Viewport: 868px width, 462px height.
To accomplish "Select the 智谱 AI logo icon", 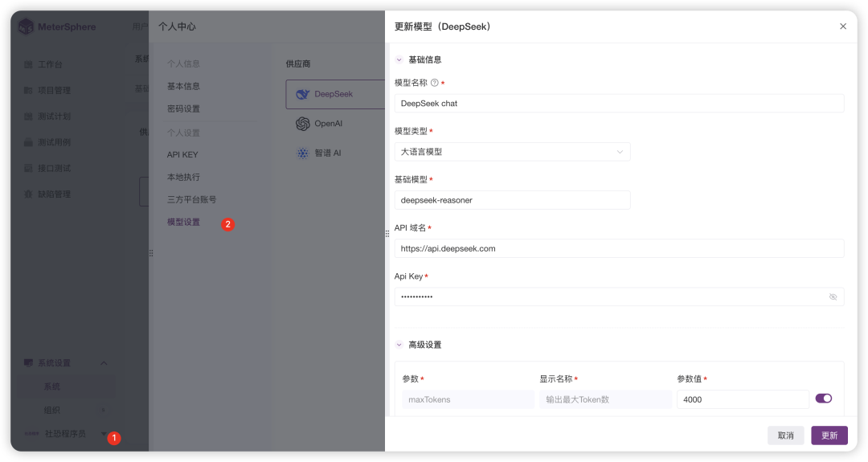I will point(303,153).
